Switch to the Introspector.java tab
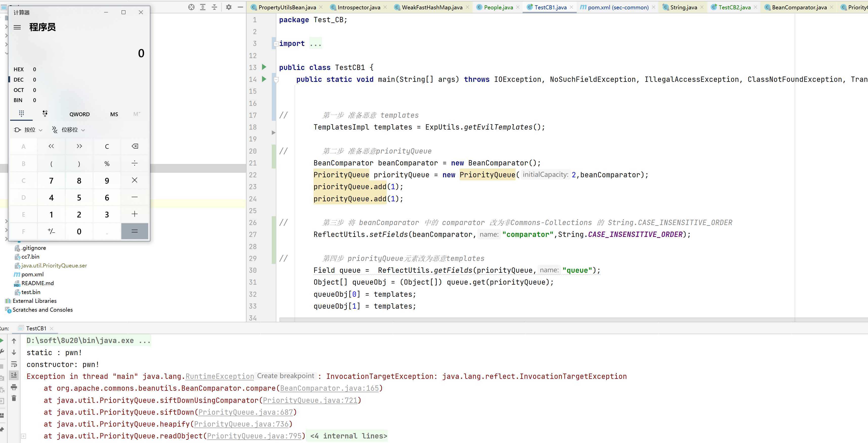Screen dimensions: 868x443 point(359,7)
